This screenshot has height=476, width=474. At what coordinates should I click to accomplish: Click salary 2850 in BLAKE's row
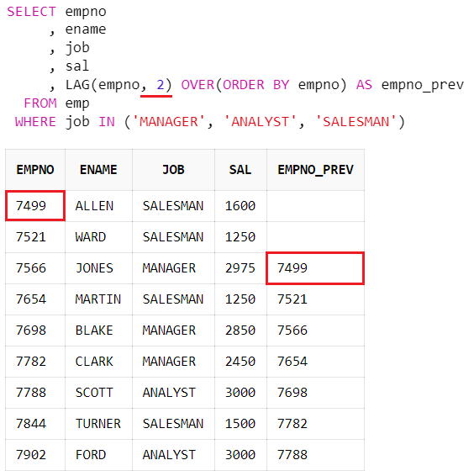pos(240,331)
